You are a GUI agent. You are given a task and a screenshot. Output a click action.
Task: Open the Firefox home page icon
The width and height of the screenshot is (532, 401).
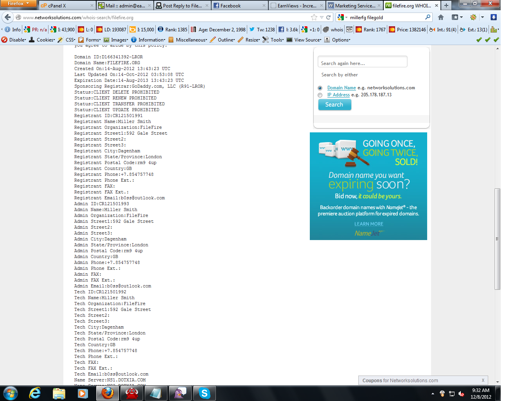coord(441,17)
